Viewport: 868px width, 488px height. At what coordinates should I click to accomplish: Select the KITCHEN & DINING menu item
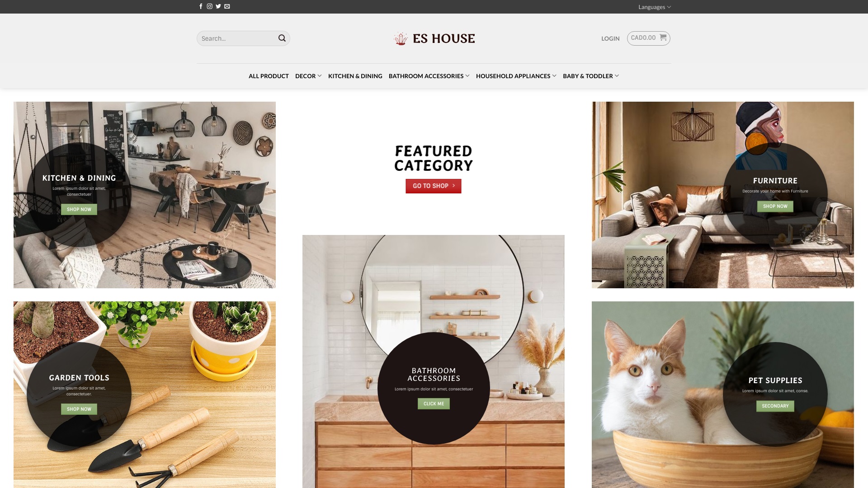pos(355,75)
